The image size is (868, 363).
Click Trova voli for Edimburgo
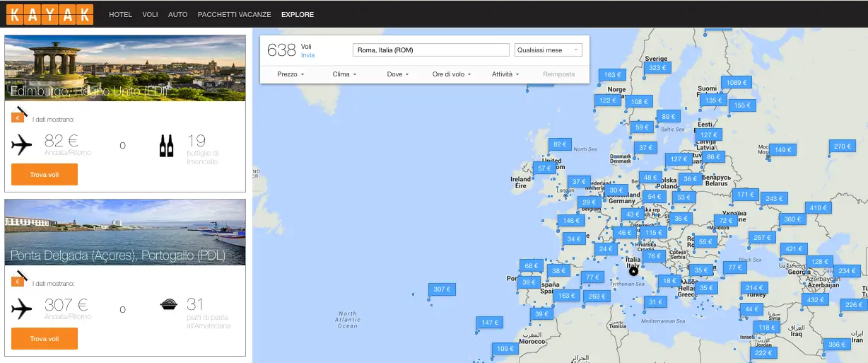(45, 174)
